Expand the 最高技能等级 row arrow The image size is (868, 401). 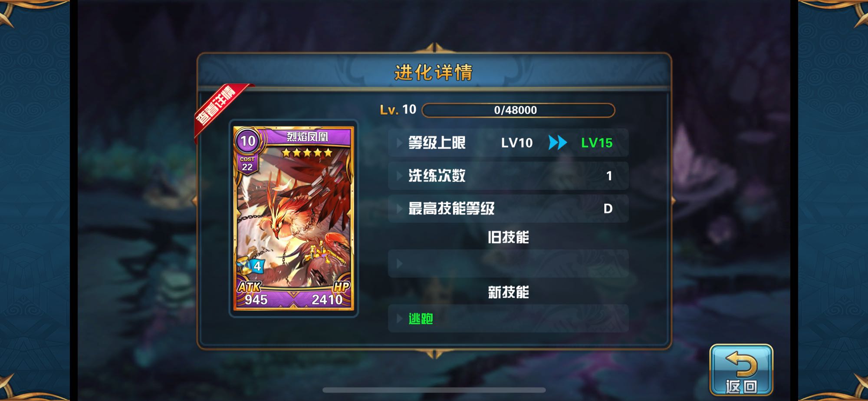tap(399, 209)
